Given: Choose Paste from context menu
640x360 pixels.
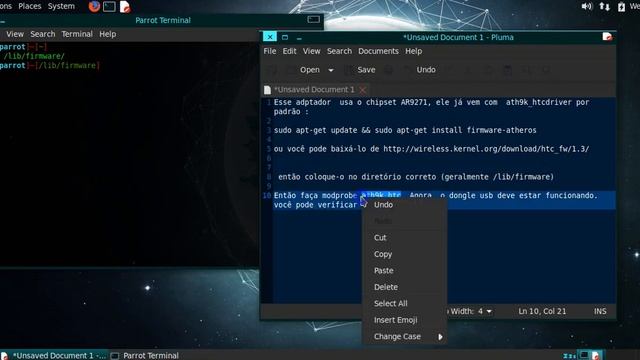Looking at the screenshot, I should click(x=404, y=270).
